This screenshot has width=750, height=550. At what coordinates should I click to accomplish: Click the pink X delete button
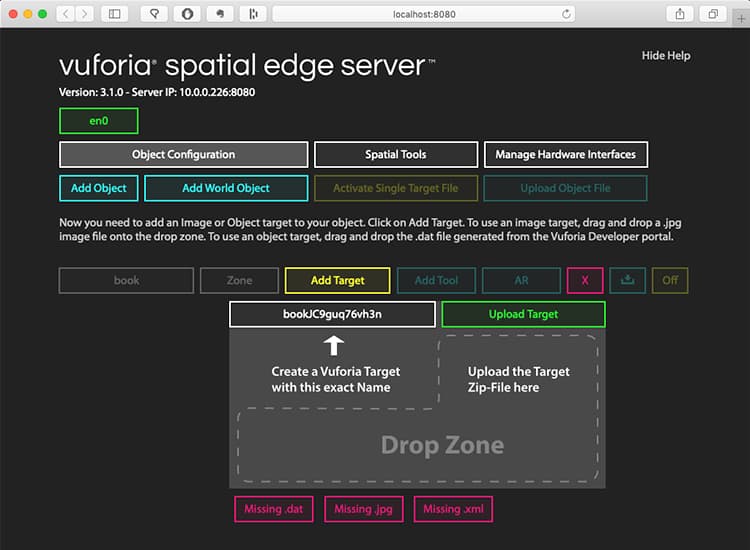pyautogui.click(x=585, y=281)
